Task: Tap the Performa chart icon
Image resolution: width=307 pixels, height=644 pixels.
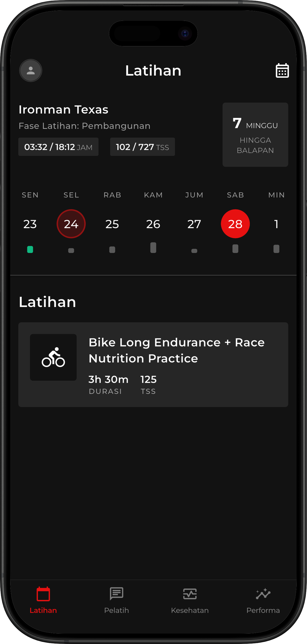Action: click(x=263, y=594)
